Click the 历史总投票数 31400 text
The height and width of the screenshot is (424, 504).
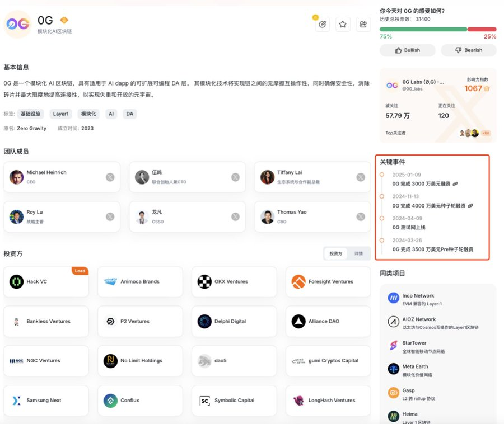click(405, 19)
